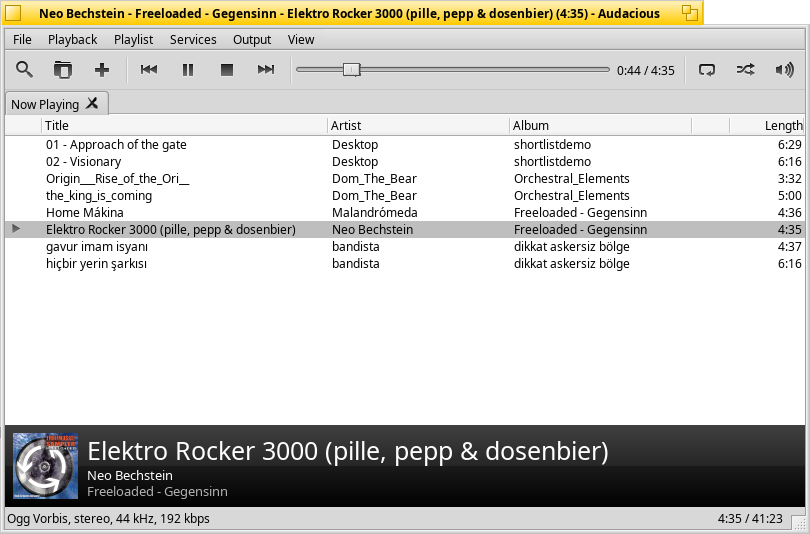The image size is (810, 534).
Task: Open the Playlist menu
Action: pos(133,39)
